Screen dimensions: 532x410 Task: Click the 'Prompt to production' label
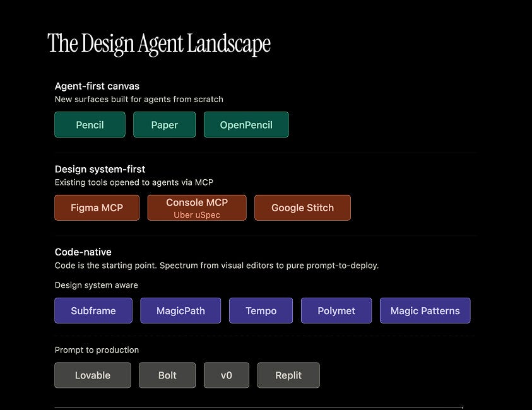(x=97, y=350)
